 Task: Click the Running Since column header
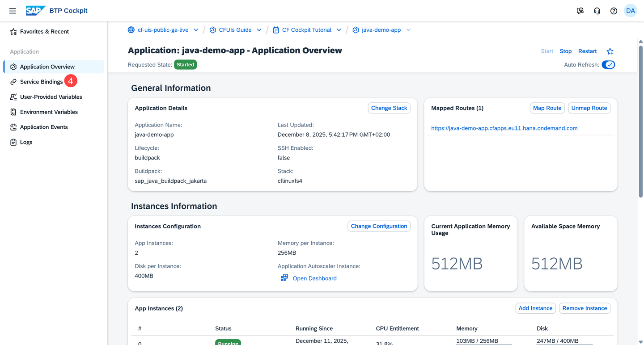tap(314, 328)
